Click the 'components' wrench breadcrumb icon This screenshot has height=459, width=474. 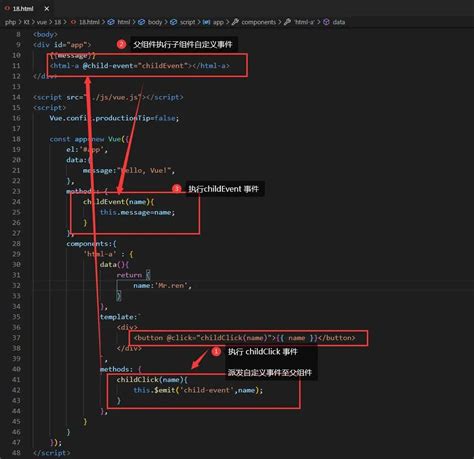[235, 22]
